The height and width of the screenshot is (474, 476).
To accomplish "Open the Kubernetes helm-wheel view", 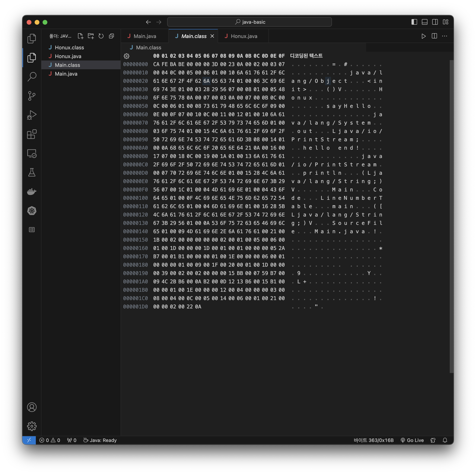I will point(32,211).
